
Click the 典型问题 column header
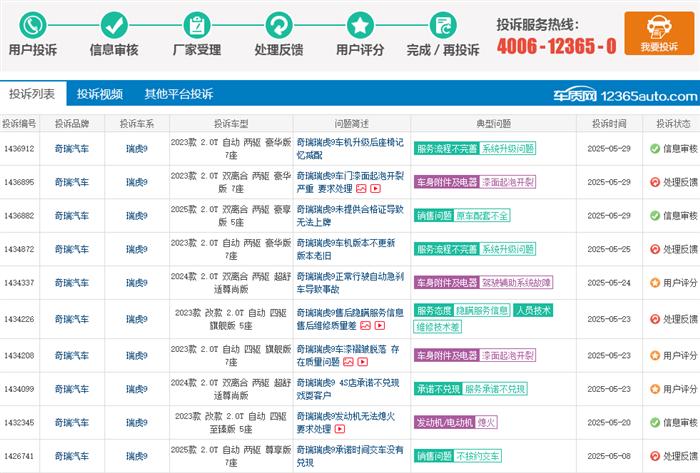[x=493, y=124]
